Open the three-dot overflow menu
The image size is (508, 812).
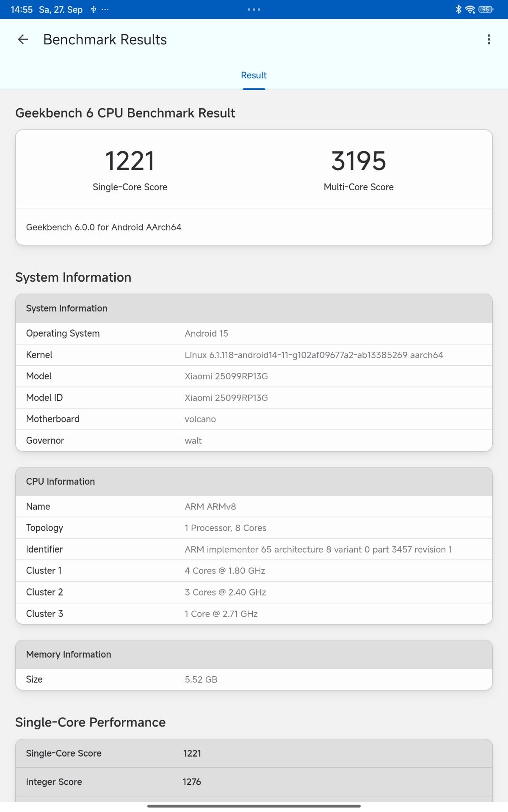[x=489, y=40]
